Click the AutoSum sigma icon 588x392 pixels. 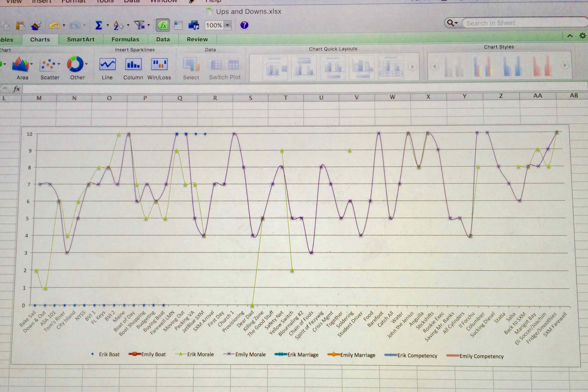click(99, 25)
